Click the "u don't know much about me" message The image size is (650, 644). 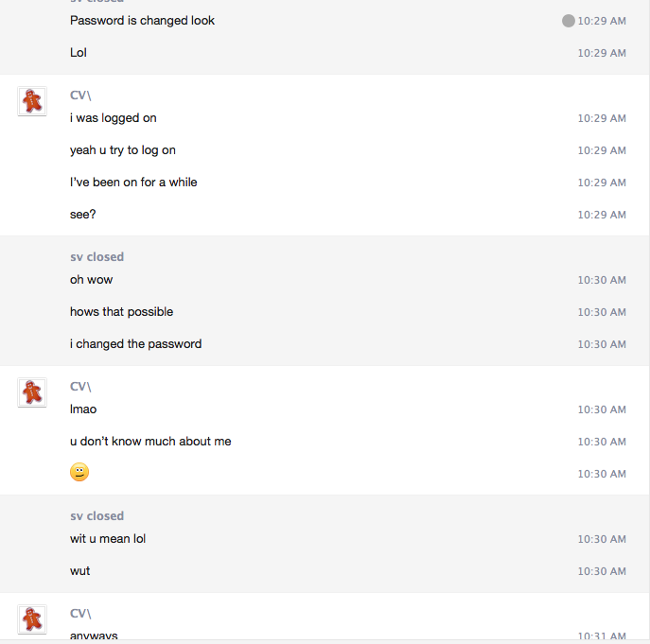pyautogui.click(x=150, y=442)
